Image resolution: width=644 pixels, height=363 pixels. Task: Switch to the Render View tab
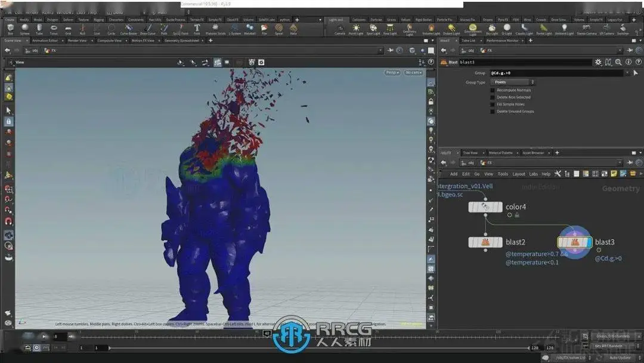[x=77, y=40]
